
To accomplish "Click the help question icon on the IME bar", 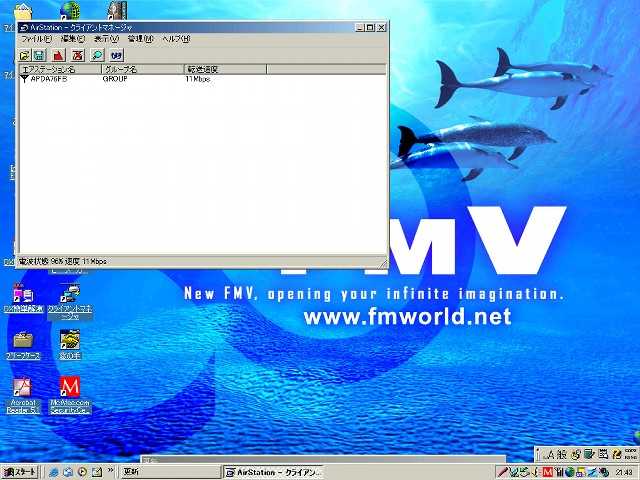I will (617, 454).
